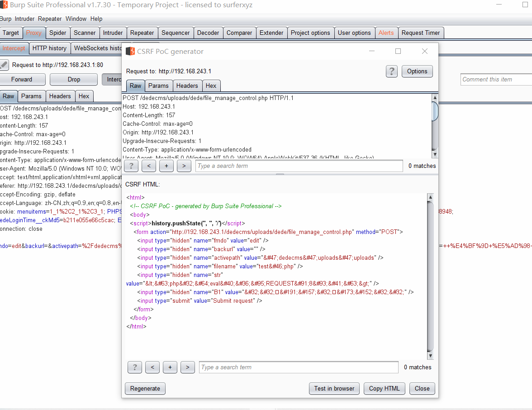Image resolution: width=532 pixels, height=410 pixels.
Task: Click help icon in CSRF HTML search bar
Action: coord(135,367)
